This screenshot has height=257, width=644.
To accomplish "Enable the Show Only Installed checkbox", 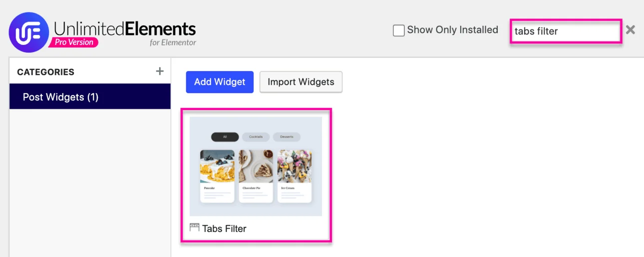I will coord(398,30).
